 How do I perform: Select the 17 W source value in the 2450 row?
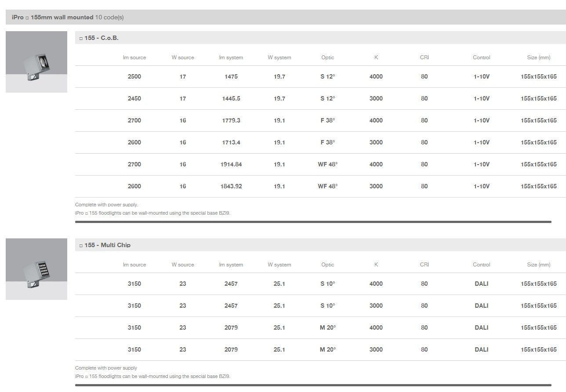point(183,98)
